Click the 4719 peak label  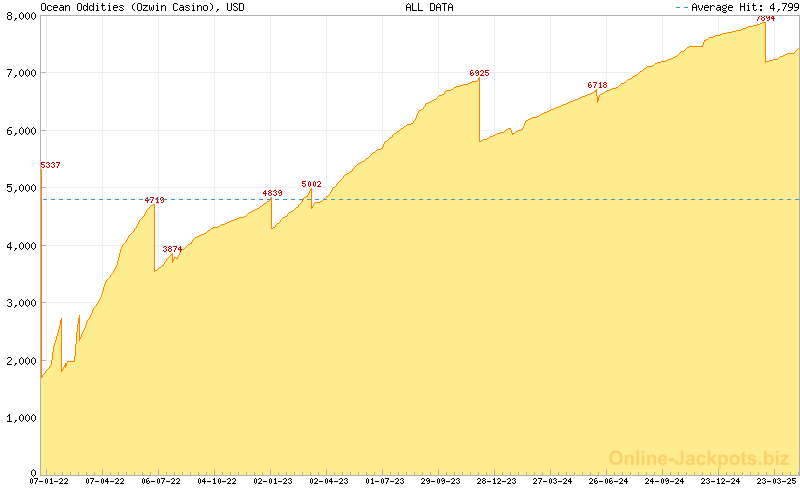[154, 200]
